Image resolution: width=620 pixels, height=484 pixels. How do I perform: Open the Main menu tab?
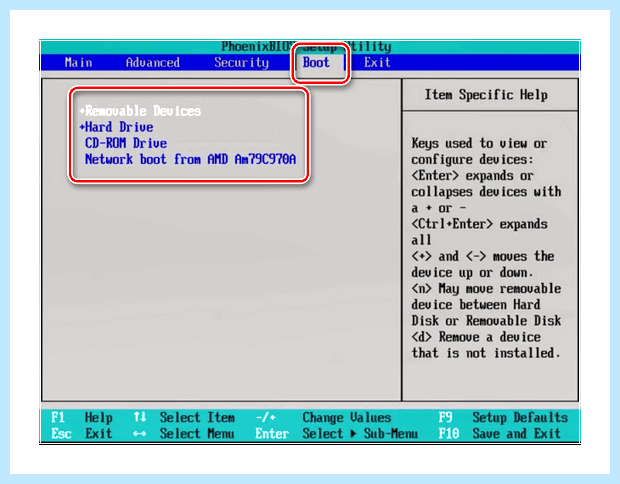pos(78,62)
